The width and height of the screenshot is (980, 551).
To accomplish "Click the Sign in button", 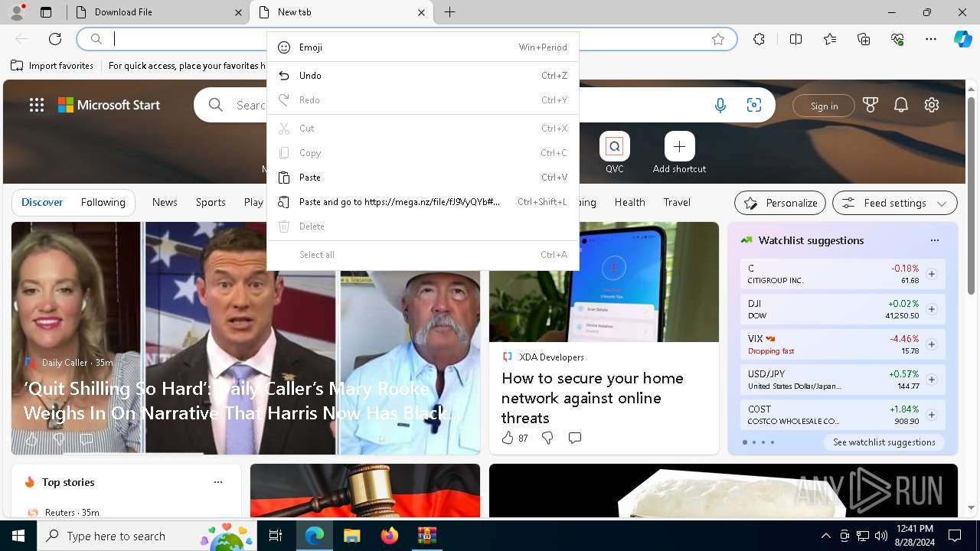I will click(824, 106).
